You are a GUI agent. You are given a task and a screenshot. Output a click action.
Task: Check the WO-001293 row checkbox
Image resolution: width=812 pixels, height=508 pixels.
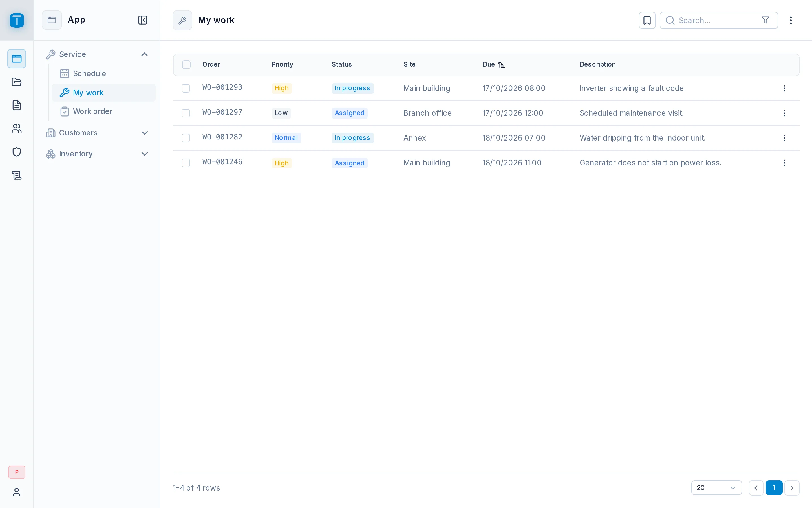(186, 88)
